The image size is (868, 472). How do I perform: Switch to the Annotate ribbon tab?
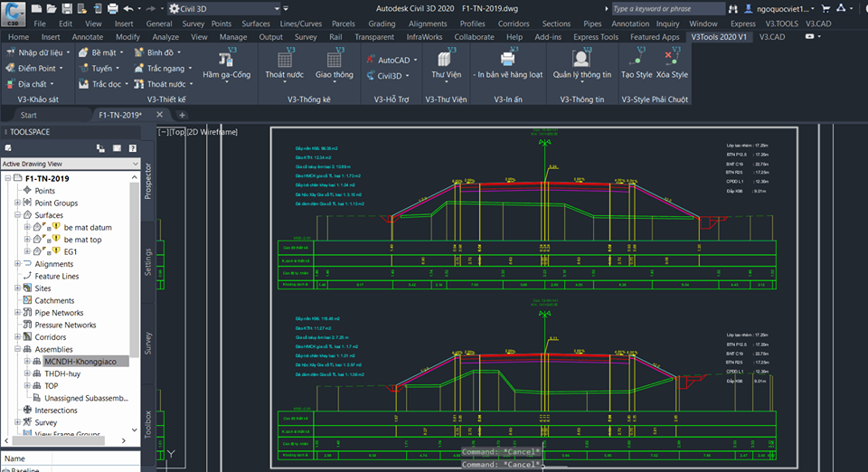click(x=87, y=37)
